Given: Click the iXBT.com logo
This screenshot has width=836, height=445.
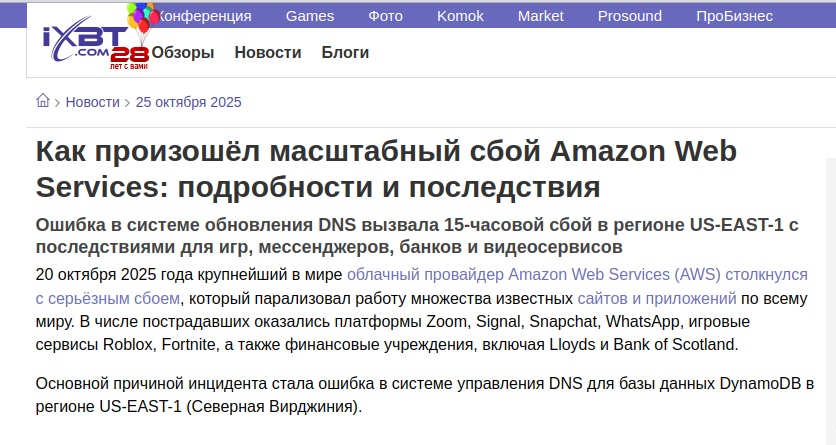Looking at the screenshot, I should (84, 38).
